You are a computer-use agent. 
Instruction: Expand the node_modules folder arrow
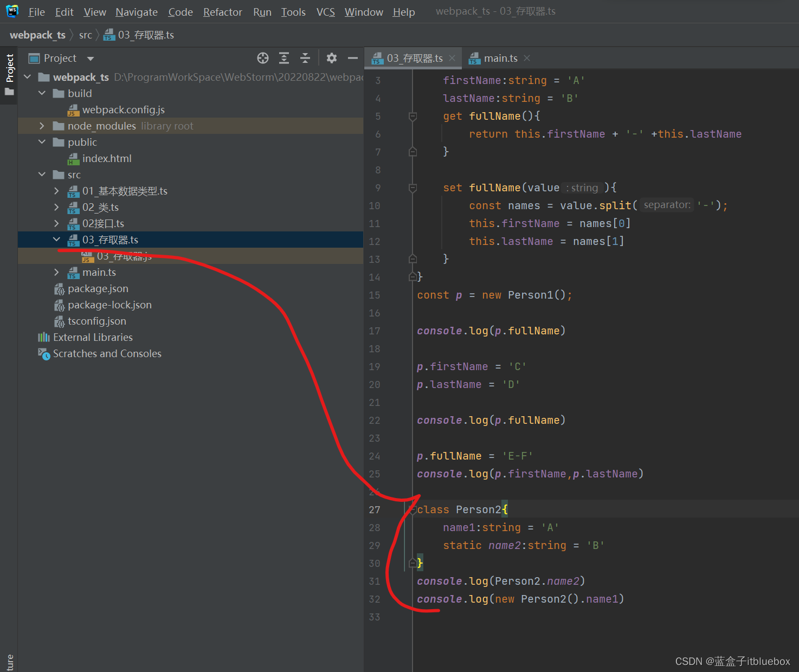pyautogui.click(x=42, y=126)
